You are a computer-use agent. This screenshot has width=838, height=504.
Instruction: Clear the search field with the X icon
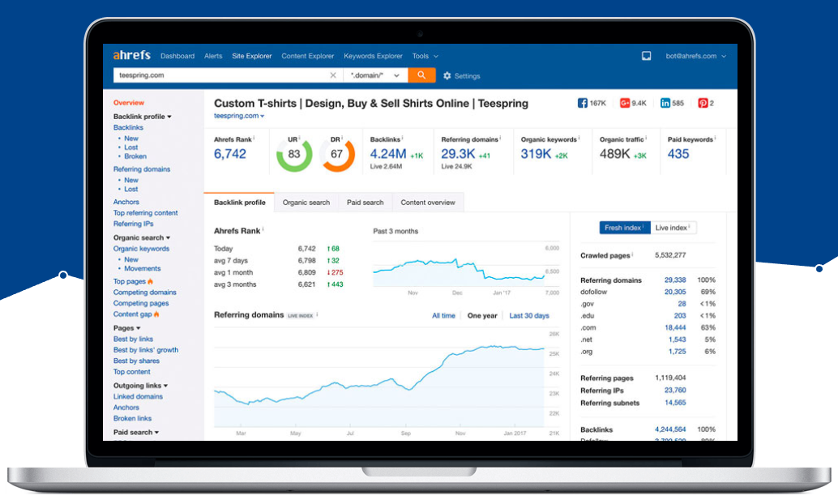pos(332,74)
